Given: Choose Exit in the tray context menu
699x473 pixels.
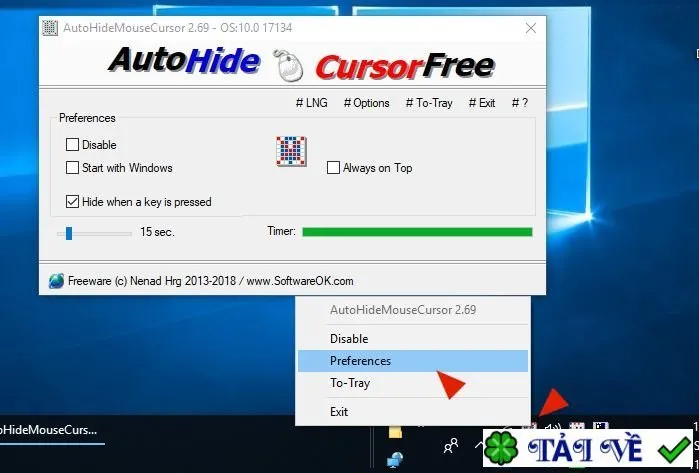Looking at the screenshot, I should coord(413,411).
